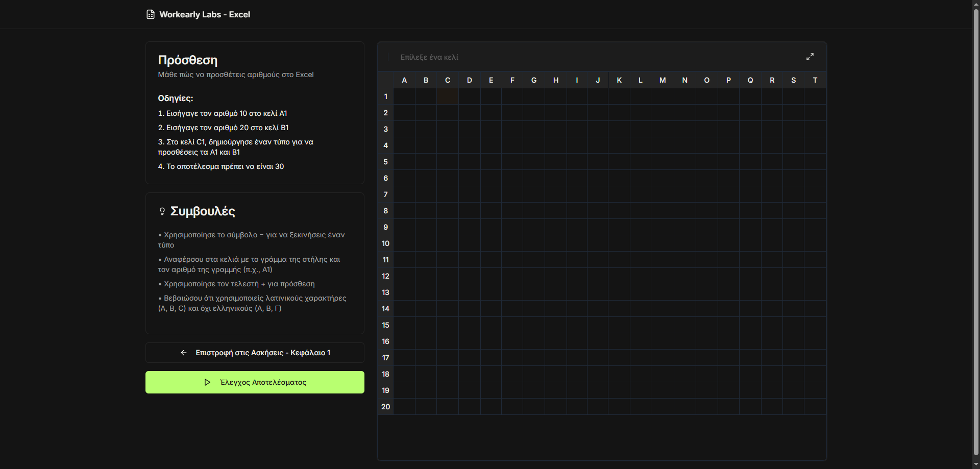Click column header K
The image size is (980, 469).
pyautogui.click(x=619, y=80)
